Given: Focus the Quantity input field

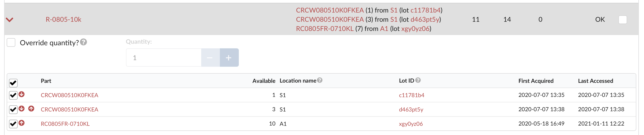Looking at the screenshot, I should click(164, 58).
